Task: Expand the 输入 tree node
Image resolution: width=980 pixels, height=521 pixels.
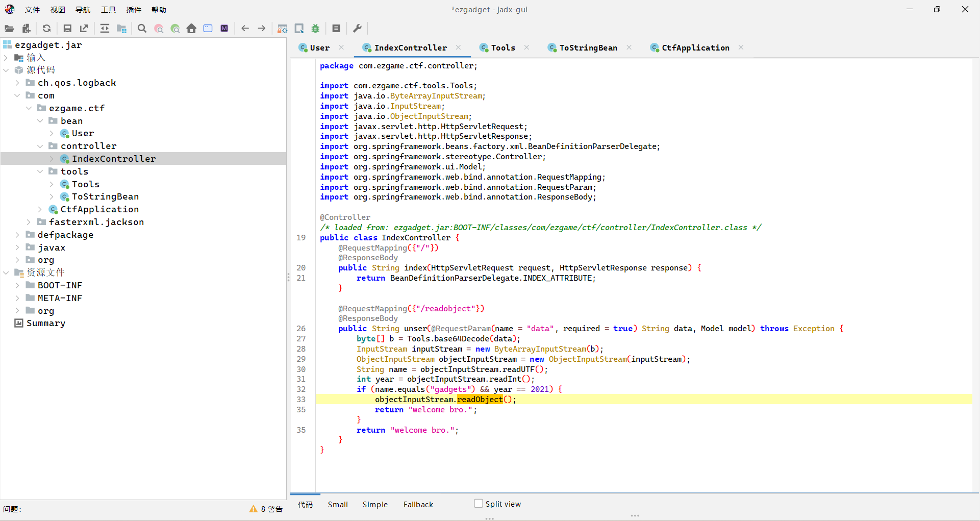Action: coord(6,58)
